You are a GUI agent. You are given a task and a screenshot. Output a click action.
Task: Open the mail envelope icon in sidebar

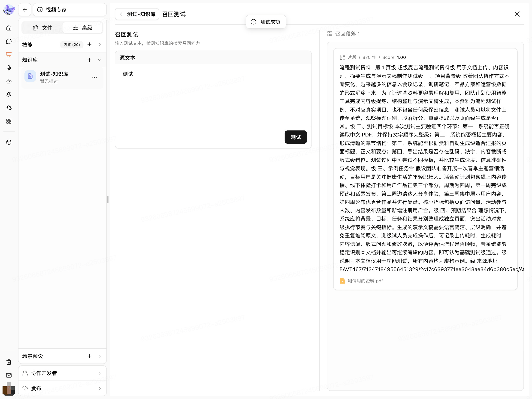[9, 375]
